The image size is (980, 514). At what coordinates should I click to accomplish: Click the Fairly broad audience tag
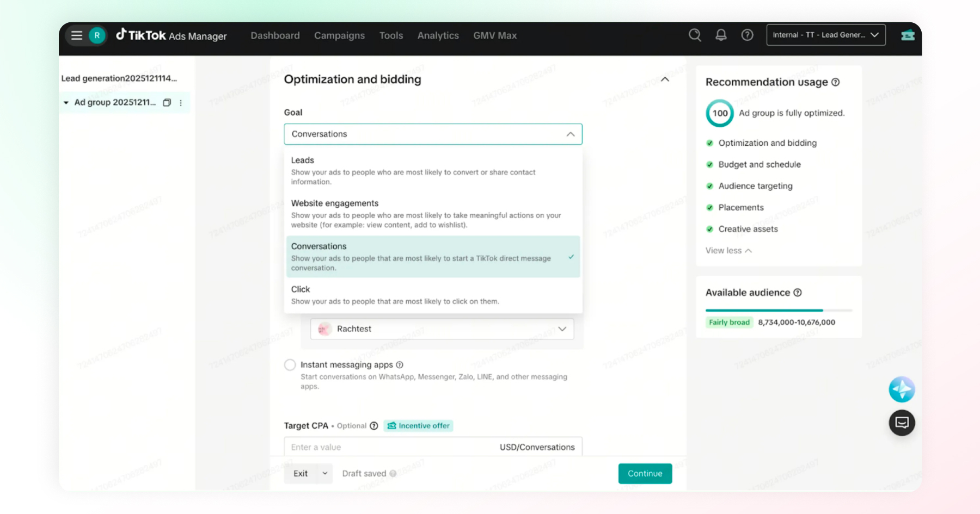click(x=730, y=323)
